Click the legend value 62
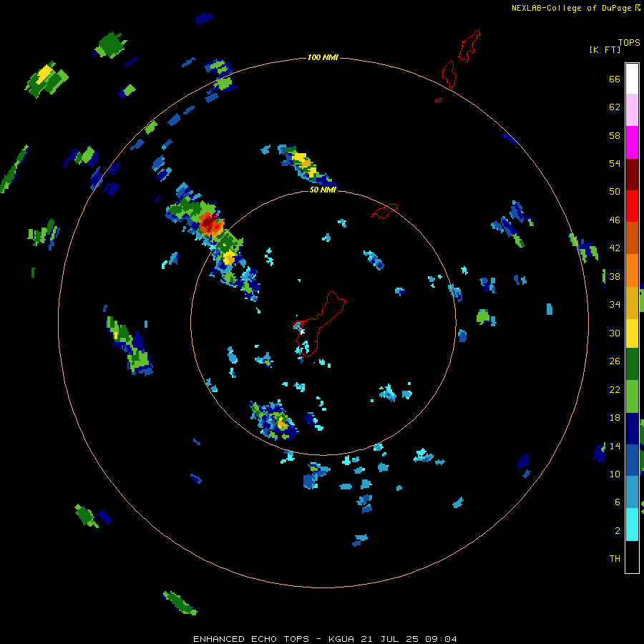The height and width of the screenshot is (644, 644). pos(615,107)
